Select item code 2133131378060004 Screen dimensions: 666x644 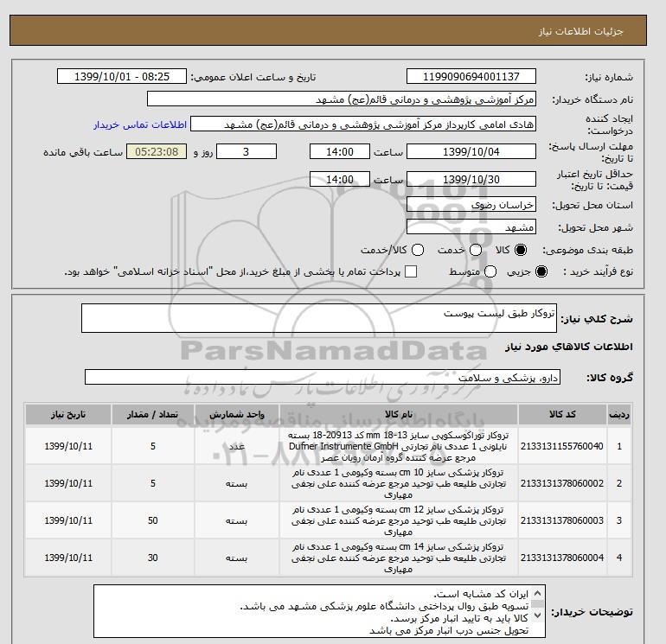pyautogui.click(x=562, y=558)
